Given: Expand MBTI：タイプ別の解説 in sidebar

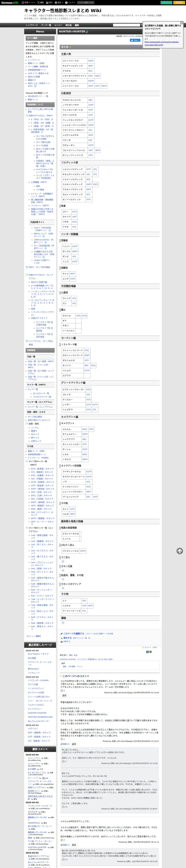Looking at the screenshot, I should [x=27, y=267].
